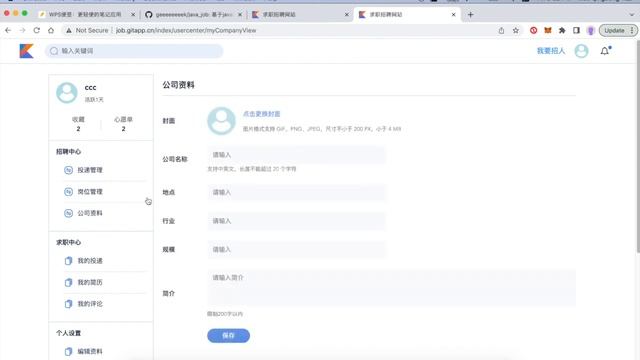Screen dimensions: 640x360
Task: Click the 投递管理 icon
Action: 68,170
